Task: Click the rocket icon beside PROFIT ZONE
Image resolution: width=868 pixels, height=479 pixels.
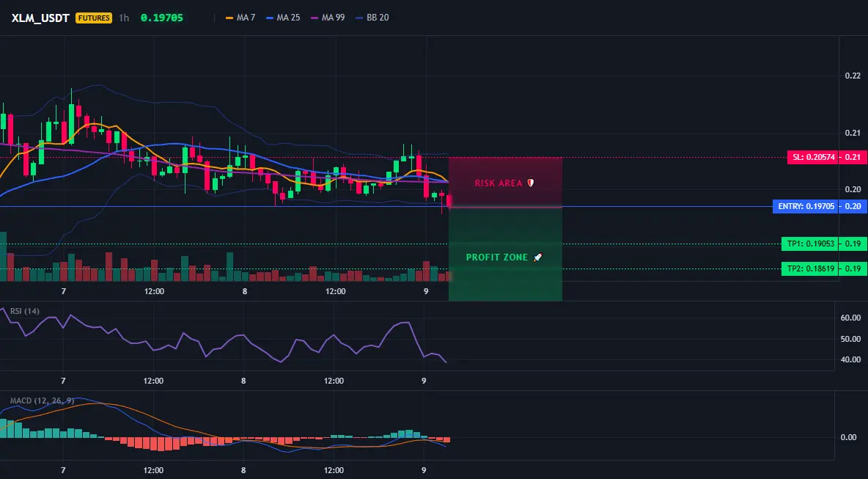Action: (x=537, y=257)
